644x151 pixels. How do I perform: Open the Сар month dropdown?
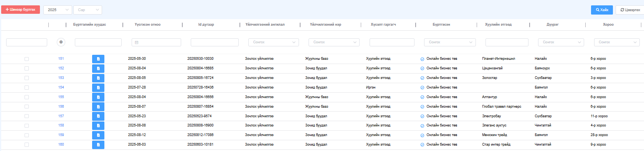[x=88, y=10]
